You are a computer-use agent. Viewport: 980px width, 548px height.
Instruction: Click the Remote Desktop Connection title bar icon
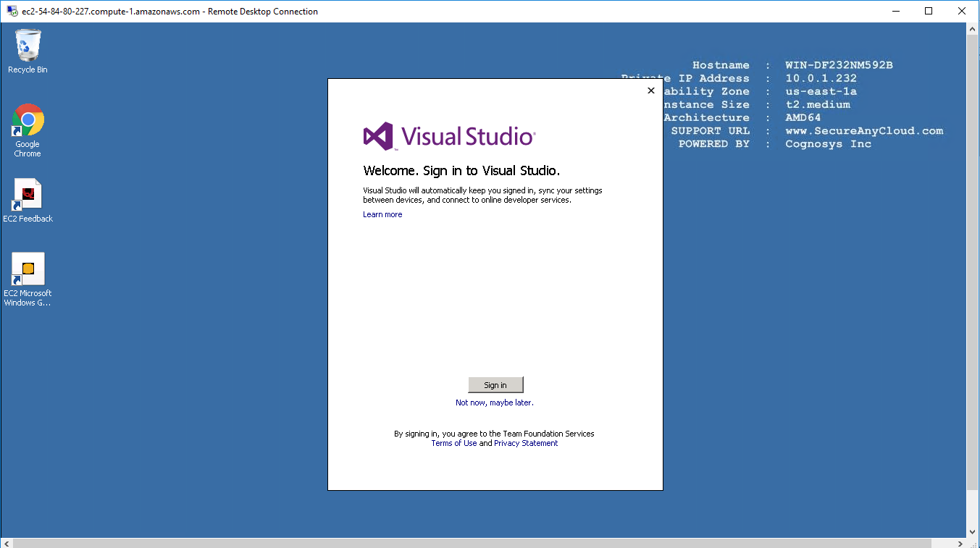12,11
